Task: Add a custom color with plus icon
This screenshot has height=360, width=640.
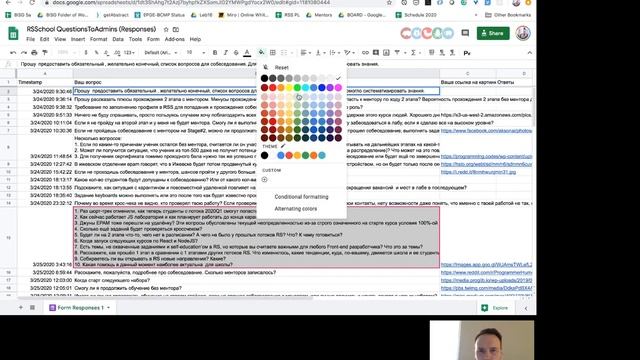Action: click(x=264, y=180)
